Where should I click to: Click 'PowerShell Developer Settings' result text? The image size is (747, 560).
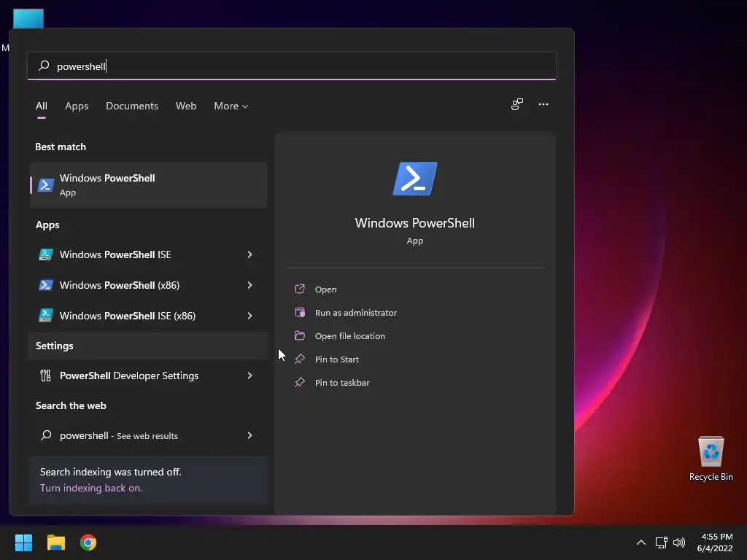pos(129,376)
